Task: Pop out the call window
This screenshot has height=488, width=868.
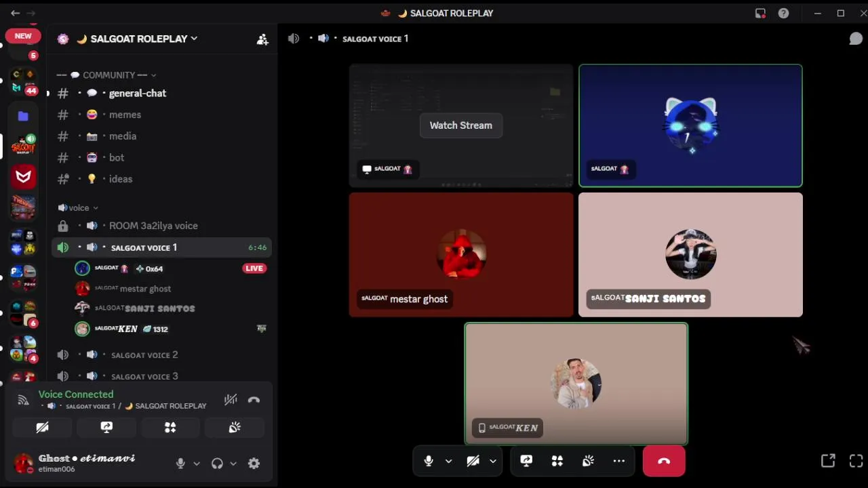Action: 828,461
